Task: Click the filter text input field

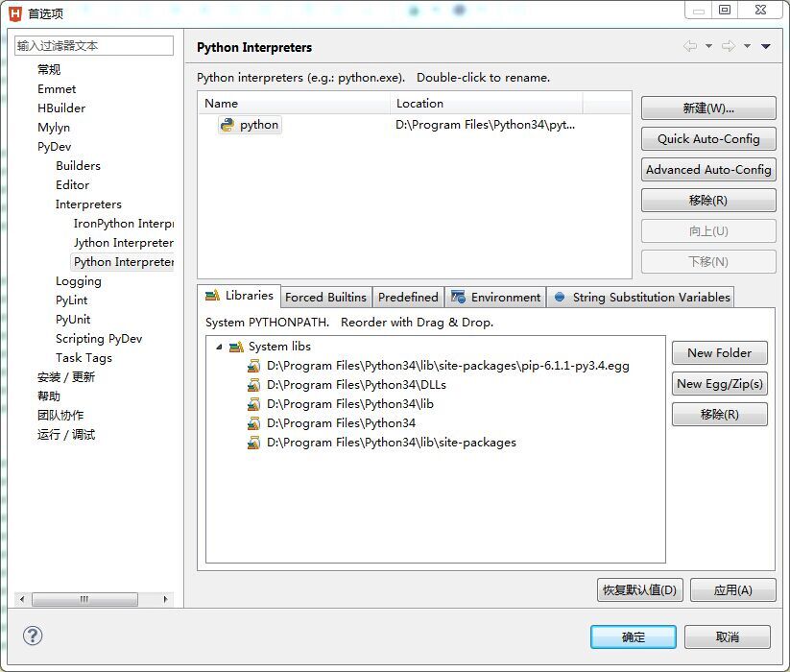Action: tap(94, 46)
